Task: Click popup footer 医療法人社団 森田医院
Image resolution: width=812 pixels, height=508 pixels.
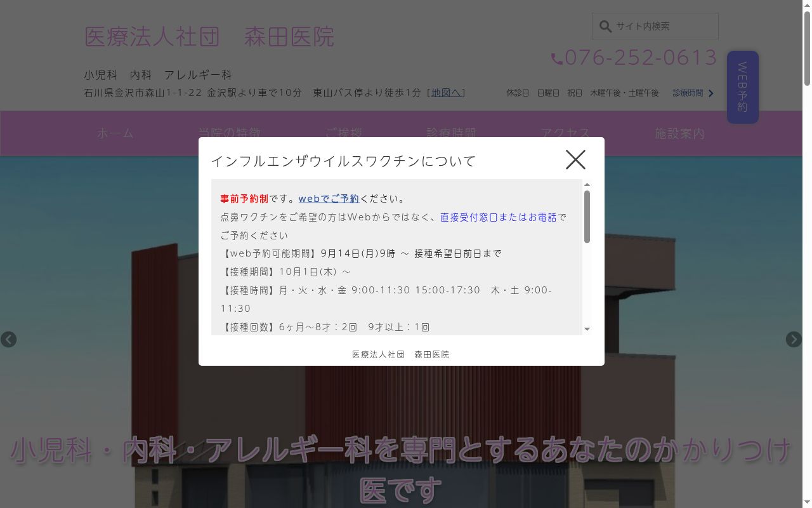Action: (401, 354)
